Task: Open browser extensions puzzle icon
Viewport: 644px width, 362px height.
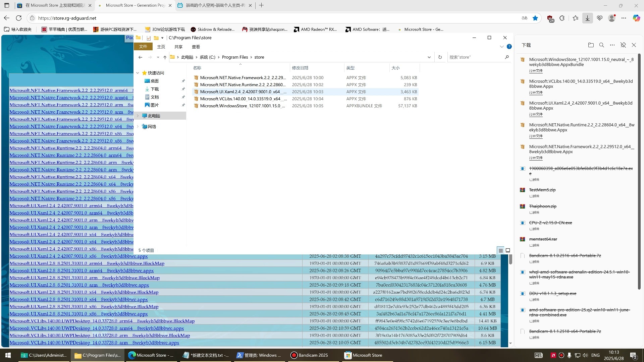Action: pyautogui.click(x=562, y=18)
